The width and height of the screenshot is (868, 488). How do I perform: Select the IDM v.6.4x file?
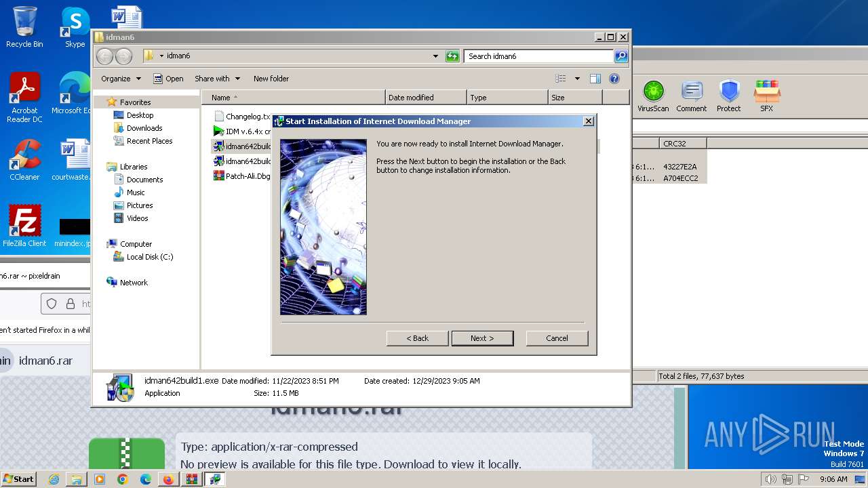pos(241,131)
